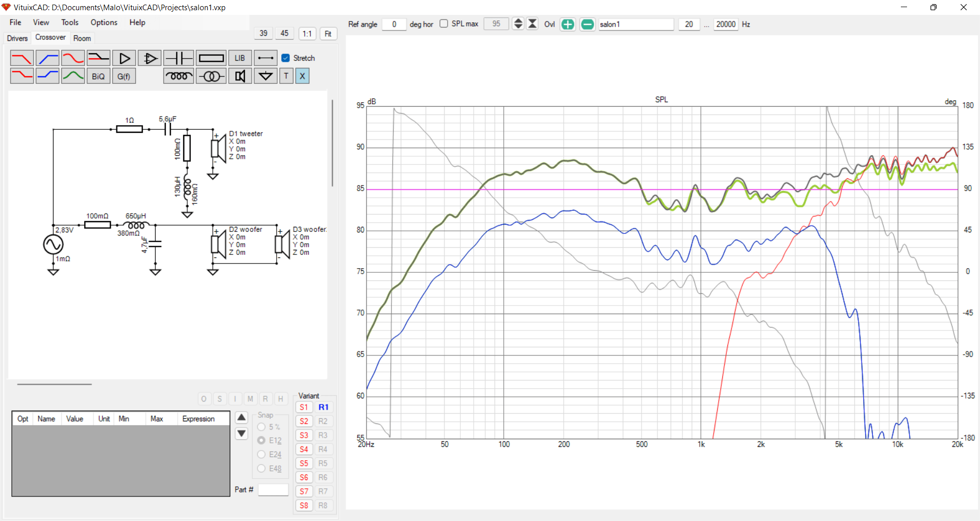Screen dimensions: 980x521
Task: Click the 20 Hz lower frequency field
Action: coord(689,24)
